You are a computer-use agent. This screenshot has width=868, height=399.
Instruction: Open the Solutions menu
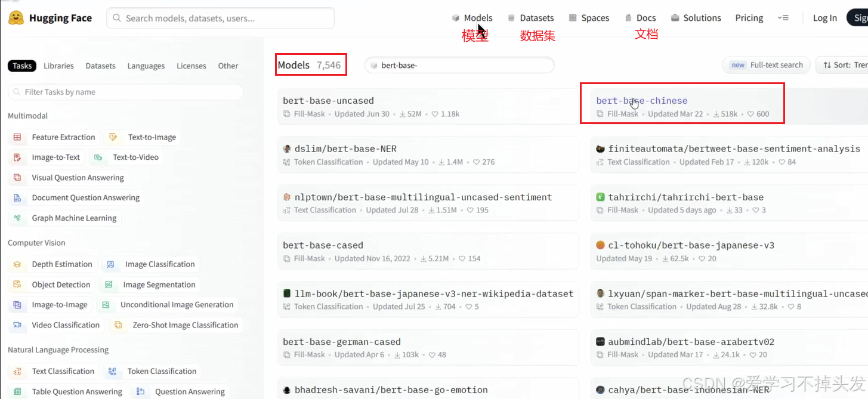tap(696, 18)
